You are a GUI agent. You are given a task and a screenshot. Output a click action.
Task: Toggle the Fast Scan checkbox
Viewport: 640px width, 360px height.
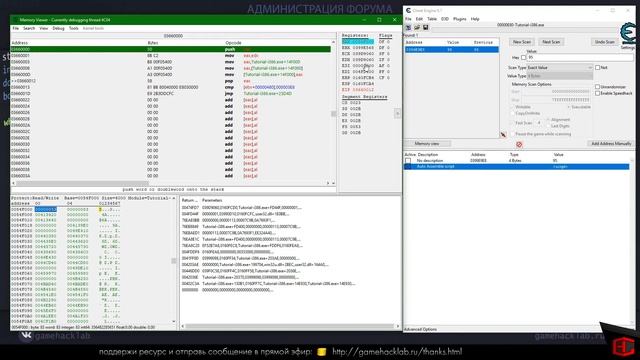click(513, 123)
